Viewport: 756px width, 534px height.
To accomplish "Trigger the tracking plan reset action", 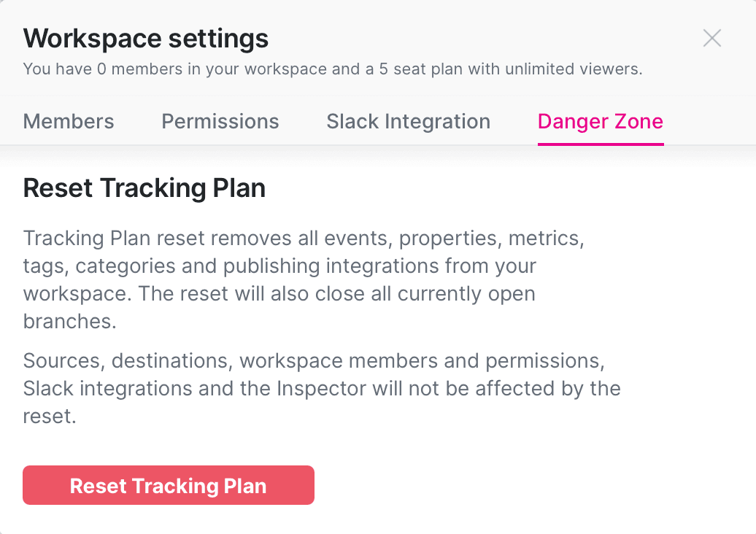I will pos(168,485).
